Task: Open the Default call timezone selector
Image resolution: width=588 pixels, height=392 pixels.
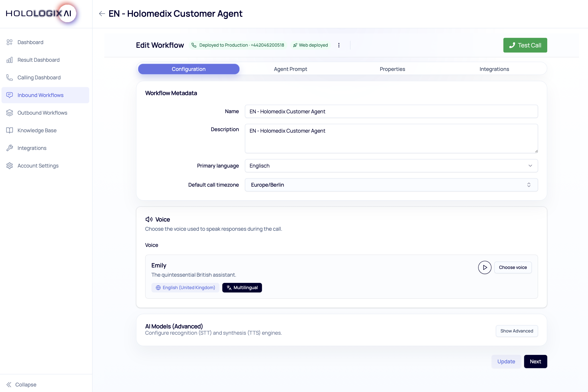Action: pyautogui.click(x=391, y=185)
